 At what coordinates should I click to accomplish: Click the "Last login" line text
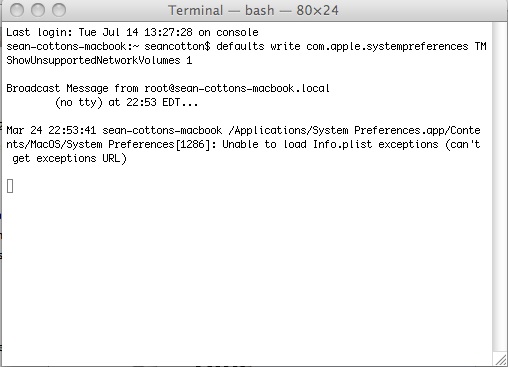132,32
